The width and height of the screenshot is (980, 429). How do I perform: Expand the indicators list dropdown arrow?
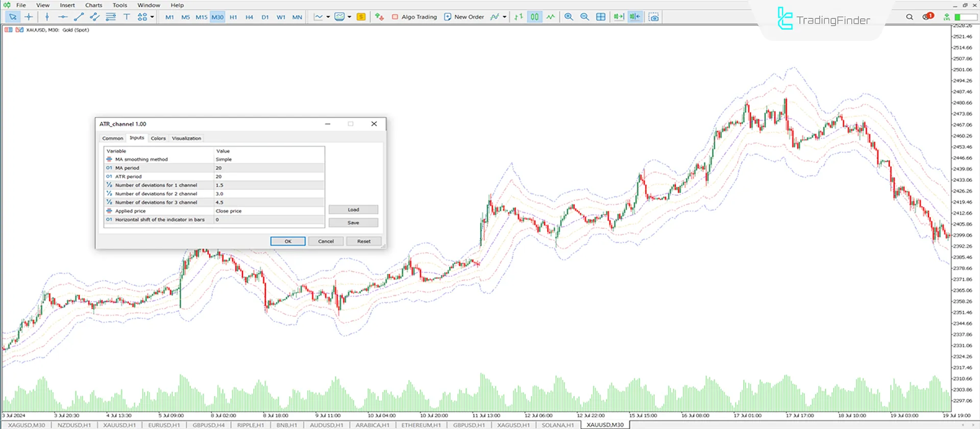tap(504, 17)
